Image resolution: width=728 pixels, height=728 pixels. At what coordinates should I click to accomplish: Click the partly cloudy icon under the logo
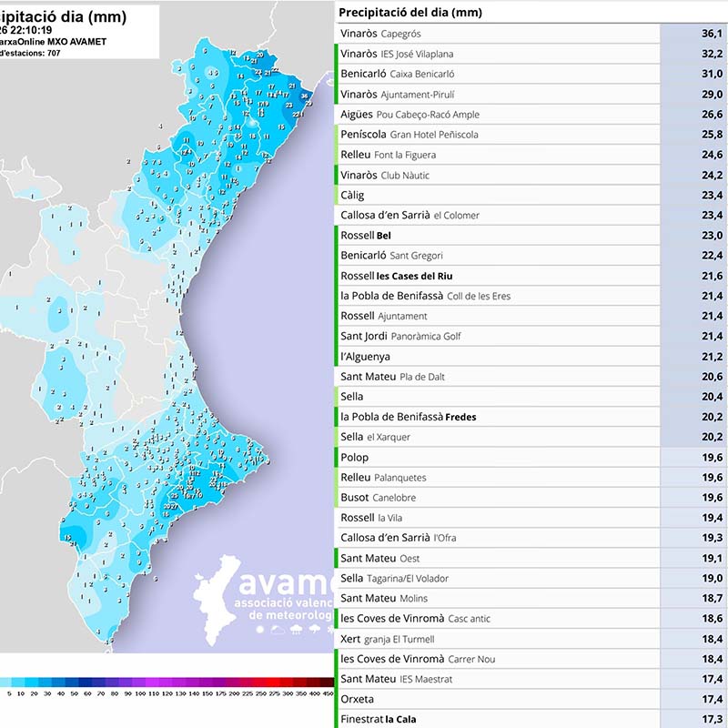click(278, 628)
